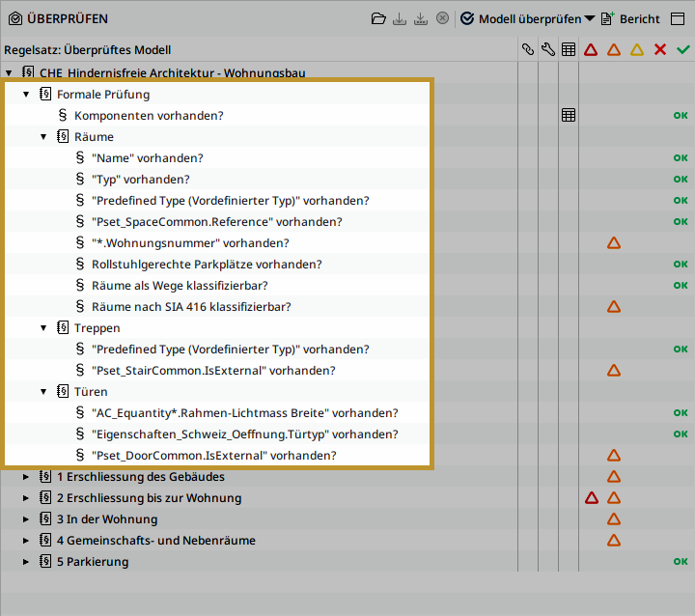Toggle the green checkmark accepted filter
This screenshot has height=616, width=695.
tap(683, 49)
